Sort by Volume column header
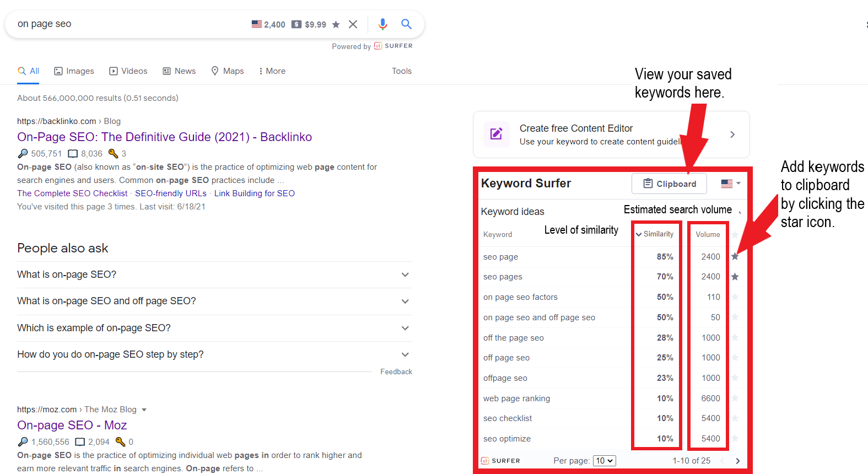This screenshot has width=868, height=474. pos(708,234)
